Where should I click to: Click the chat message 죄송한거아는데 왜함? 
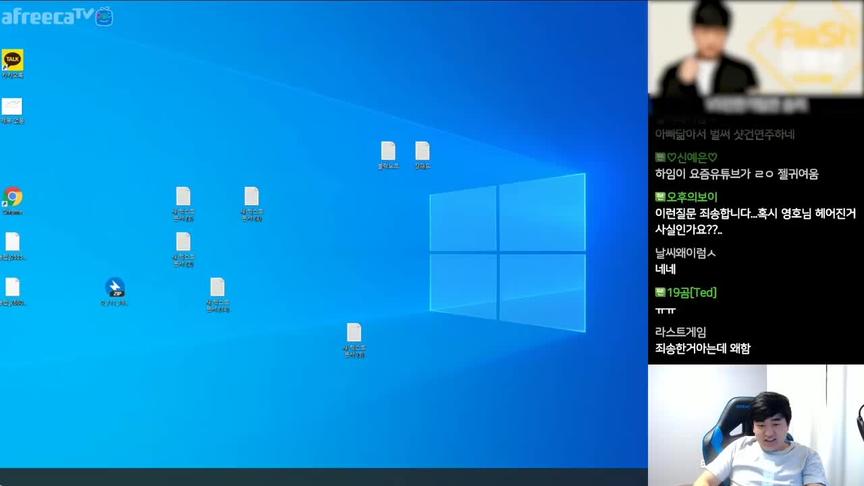coord(703,348)
